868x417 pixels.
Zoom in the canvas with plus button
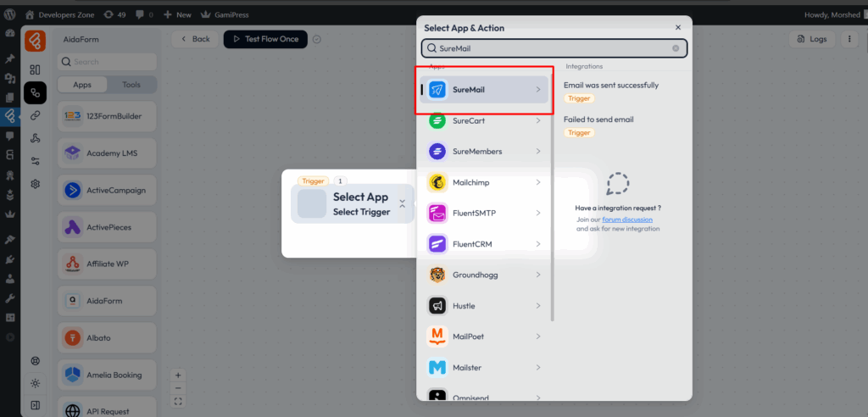pyautogui.click(x=178, y=375)
